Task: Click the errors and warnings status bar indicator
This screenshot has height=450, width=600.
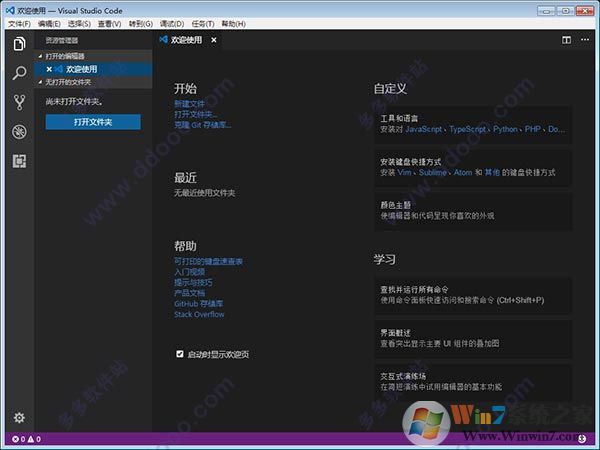Action: click(26, 439)
